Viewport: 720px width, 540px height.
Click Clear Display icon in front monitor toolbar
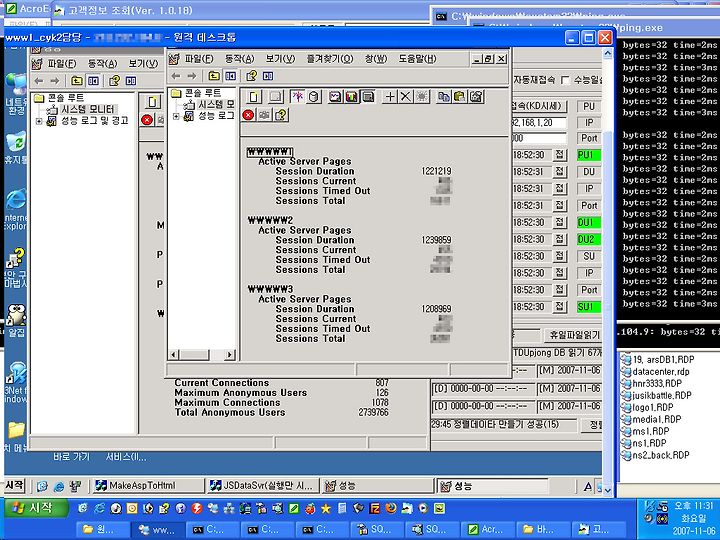pos(276,96)
